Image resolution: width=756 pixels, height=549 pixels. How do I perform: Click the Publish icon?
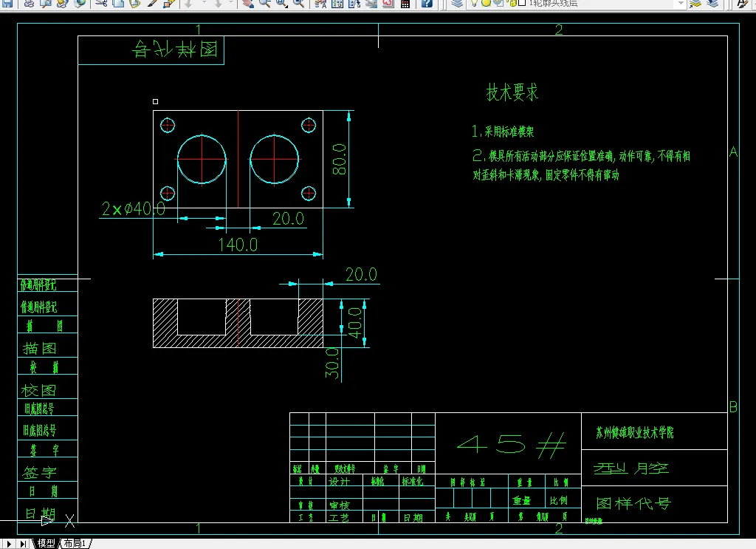click(62, 4)
